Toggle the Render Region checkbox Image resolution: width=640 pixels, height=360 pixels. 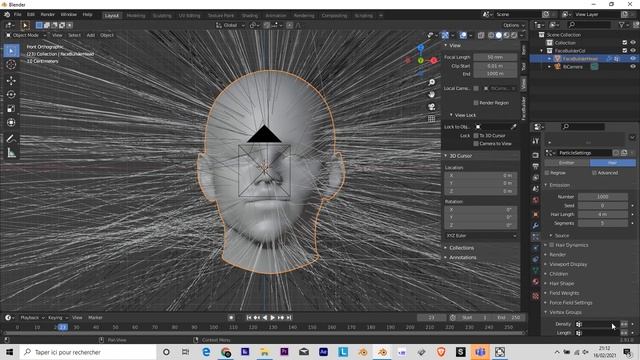476,103
